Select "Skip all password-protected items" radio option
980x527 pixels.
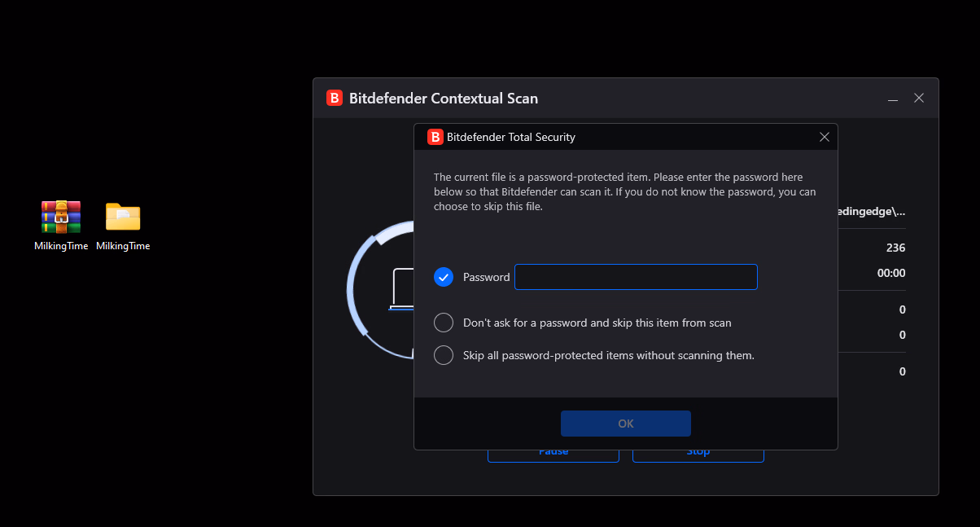tap(444, 355)
